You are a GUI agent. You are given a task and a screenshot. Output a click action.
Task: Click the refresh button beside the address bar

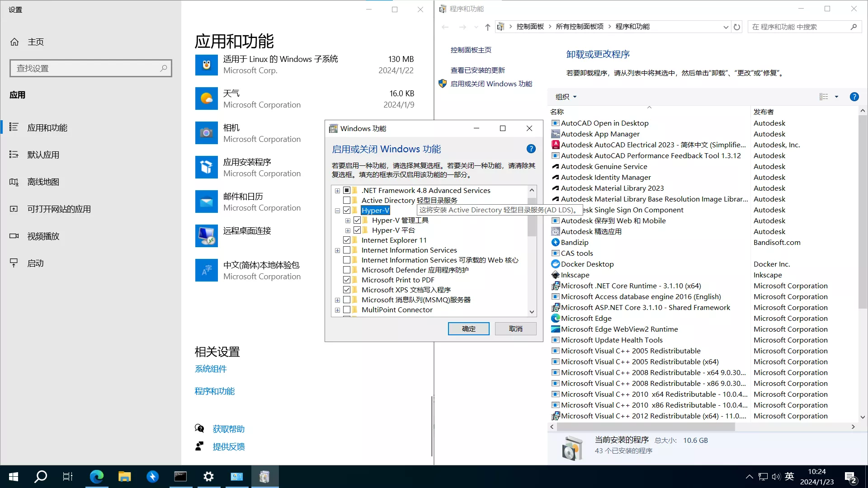[x=737, y=27]
